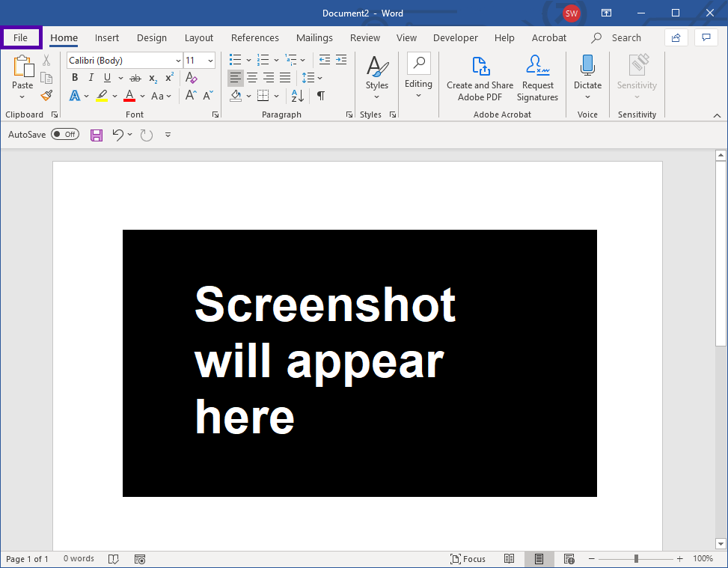Decrease paragraph indent
Viewport: 728px width, 568px height.
pyautogui.click(x=325, y=59)
